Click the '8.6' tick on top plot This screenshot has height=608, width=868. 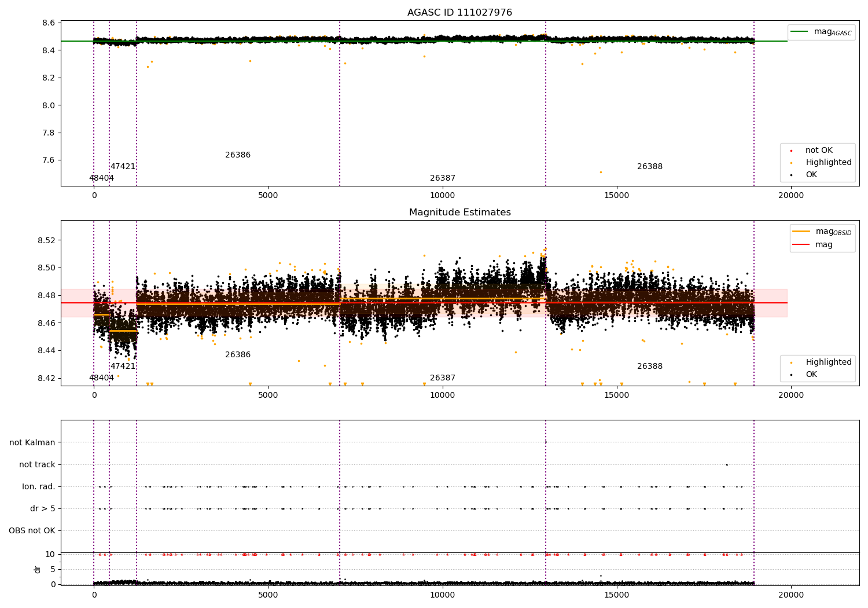[49, 23]
